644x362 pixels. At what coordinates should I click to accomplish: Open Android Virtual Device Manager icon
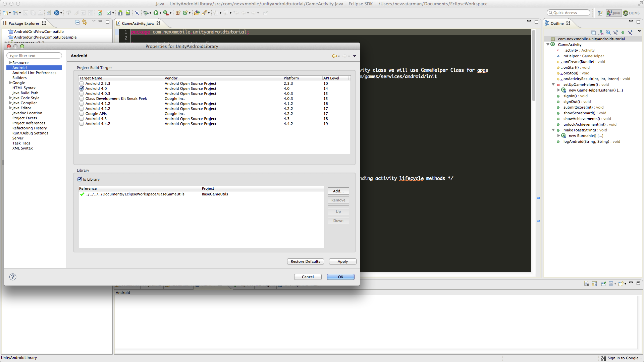click(128, 13)
